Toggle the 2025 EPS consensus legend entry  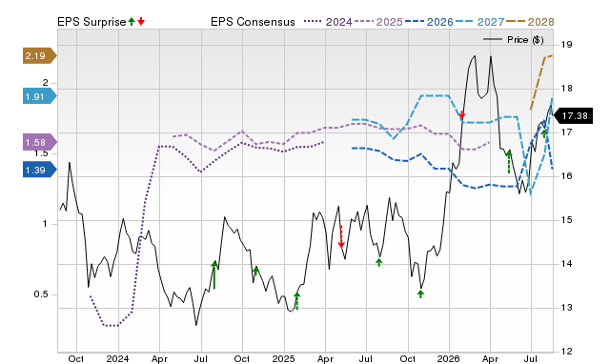tap(378, 22)
